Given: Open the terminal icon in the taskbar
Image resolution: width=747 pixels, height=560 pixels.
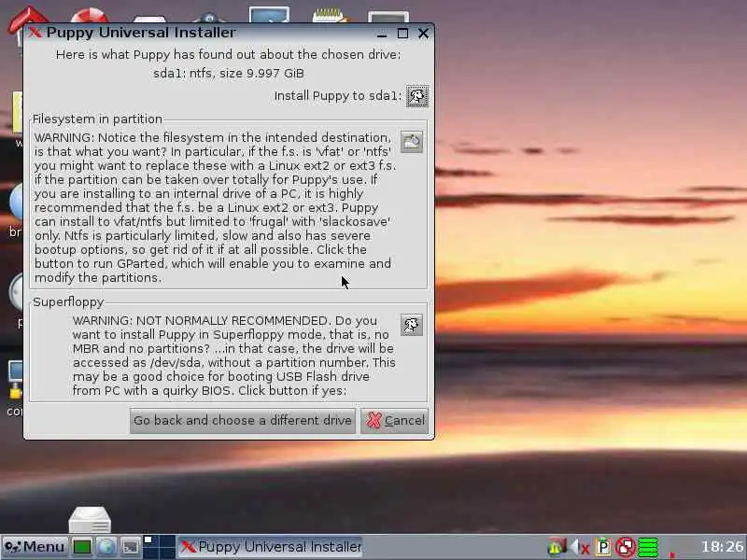Looking at the screenshot, I should click(x=130, y=547).
